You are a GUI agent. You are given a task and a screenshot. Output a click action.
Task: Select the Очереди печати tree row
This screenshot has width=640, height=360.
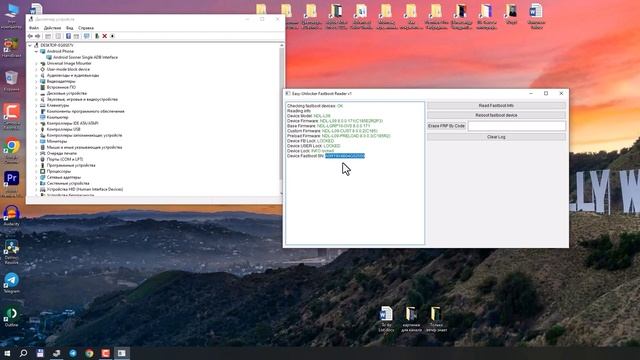tap(61, 153)
